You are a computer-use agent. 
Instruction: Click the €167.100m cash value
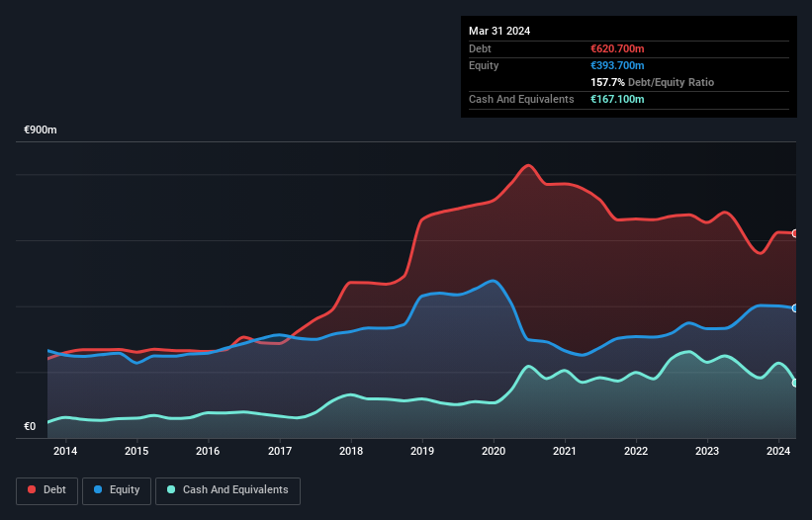coord(617,99)
